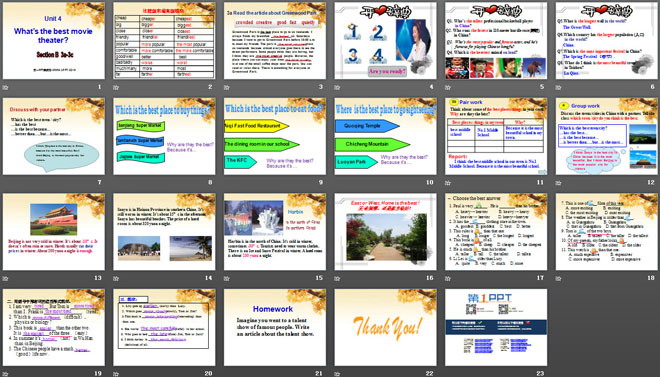This screenshot has width=660, height=377.
Task: Select the Thank You slide thumbnail
Action: pyautogui.click(x=386, y=327)
